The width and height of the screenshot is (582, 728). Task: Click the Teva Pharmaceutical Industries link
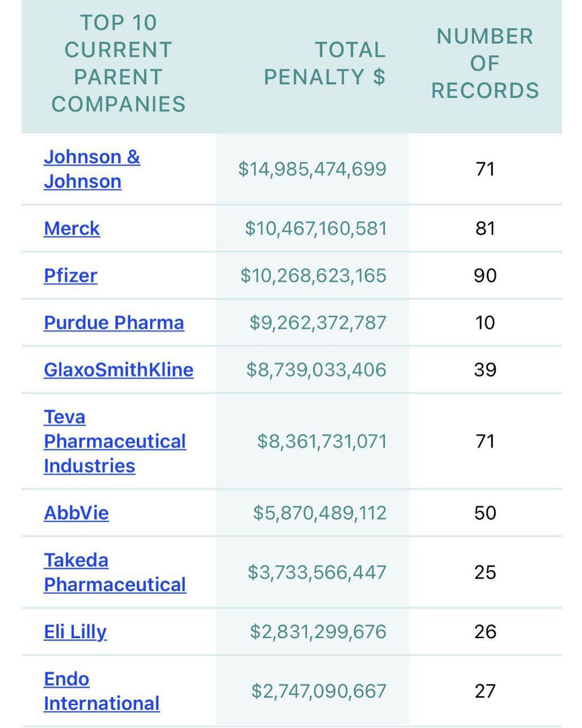pyautogui.click(x=114, y=442)
